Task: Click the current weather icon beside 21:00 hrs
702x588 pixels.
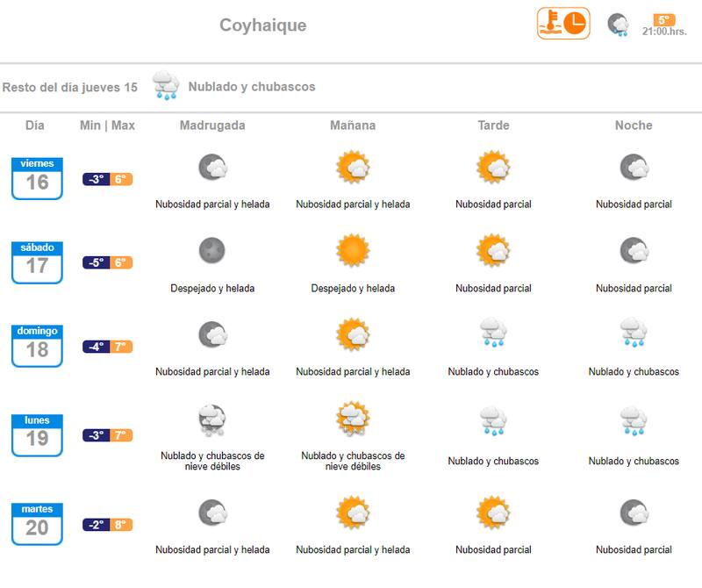Action: coord(620,25)
